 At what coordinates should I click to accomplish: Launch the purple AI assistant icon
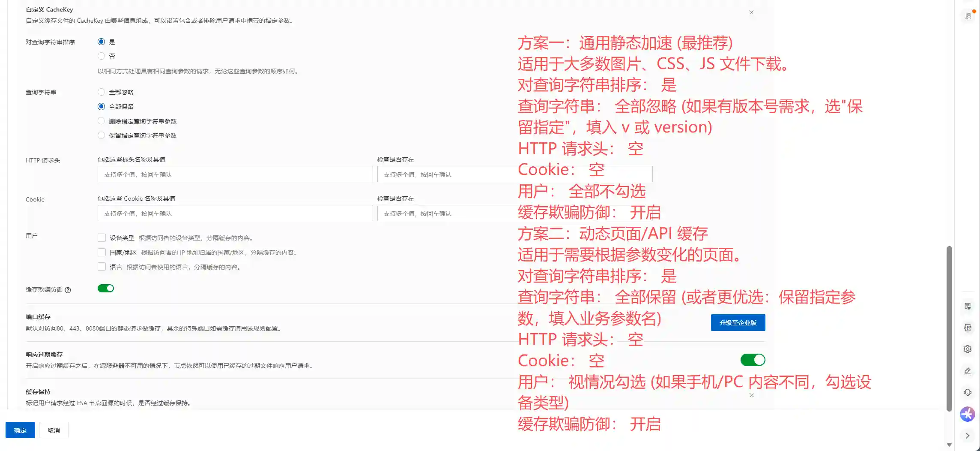tap(968, 414)
